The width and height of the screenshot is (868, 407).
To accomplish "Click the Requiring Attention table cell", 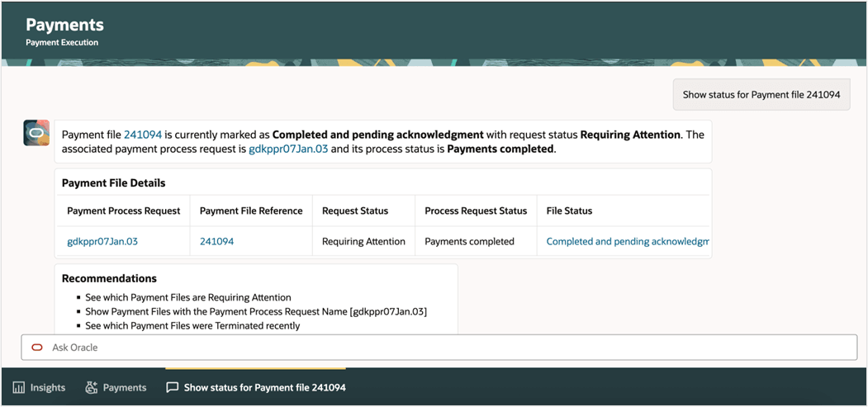I will [x=363, y=241].
